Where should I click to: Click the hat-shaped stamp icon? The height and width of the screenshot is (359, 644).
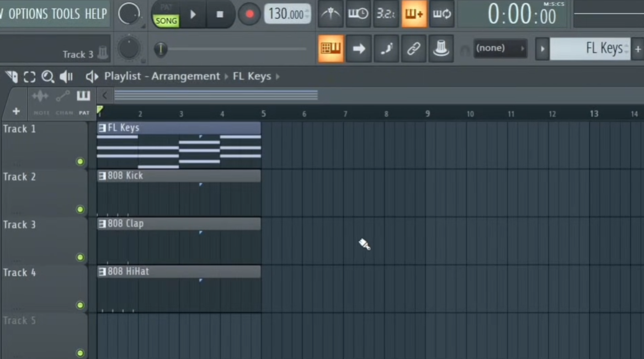(x=441, y=49)
